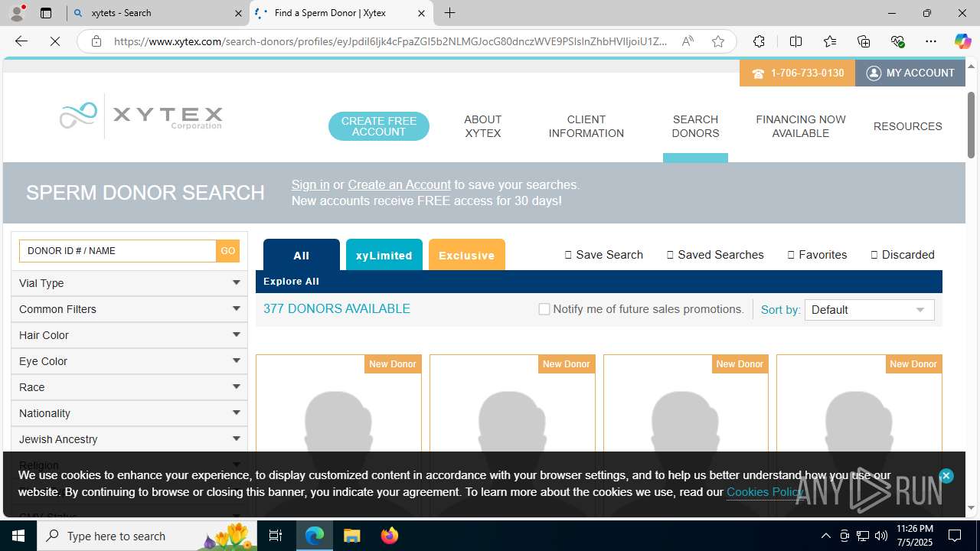
Task: Add this page to favorites star
Action: coord(718,41)
